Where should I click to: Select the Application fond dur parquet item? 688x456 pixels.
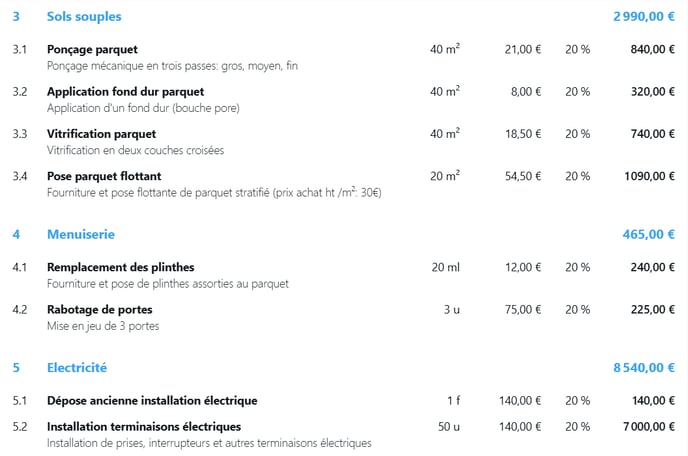[x=125, y=92]
